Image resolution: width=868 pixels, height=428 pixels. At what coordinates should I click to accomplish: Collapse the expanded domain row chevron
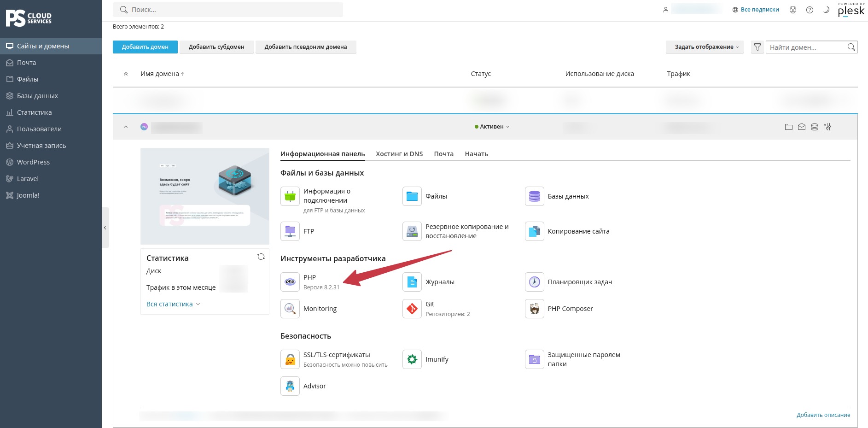tap(126, 127)
